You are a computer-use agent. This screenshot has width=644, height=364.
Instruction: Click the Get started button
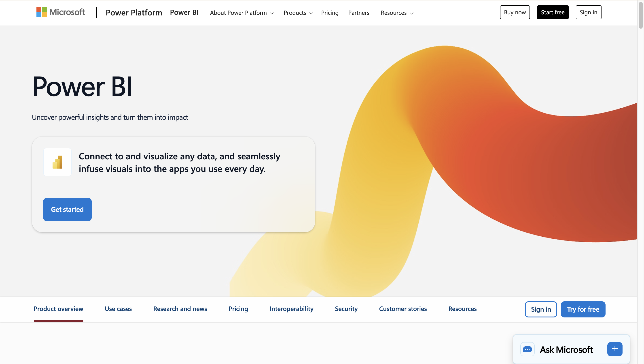pos(67,210)
